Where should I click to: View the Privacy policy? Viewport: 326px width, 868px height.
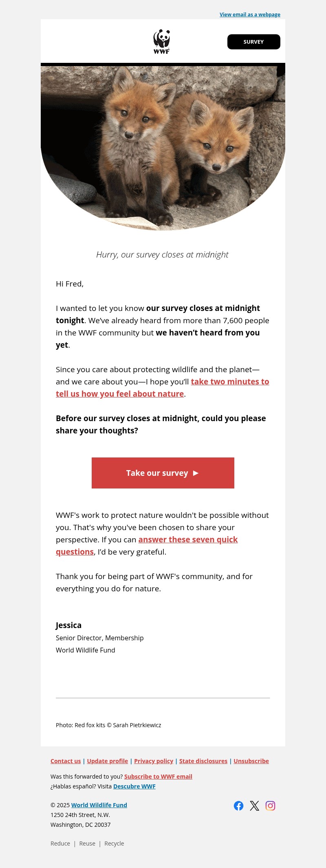154,761
